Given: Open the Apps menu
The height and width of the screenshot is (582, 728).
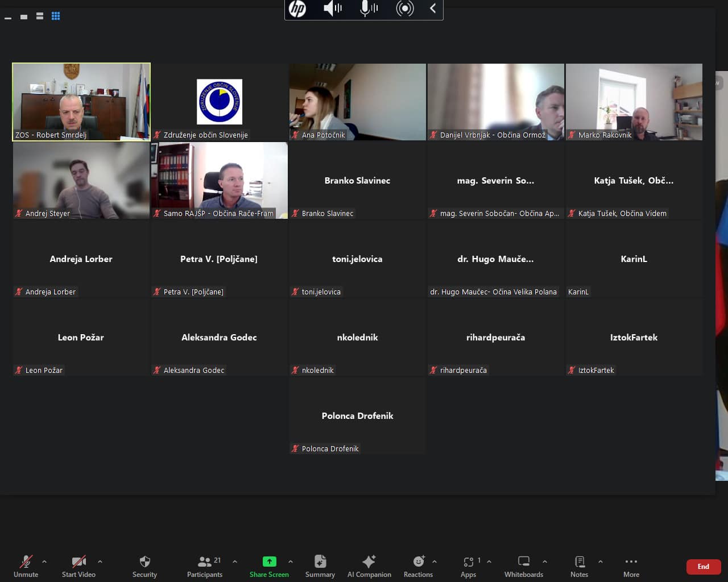Looking at the screenshot, I should (469, 562).
